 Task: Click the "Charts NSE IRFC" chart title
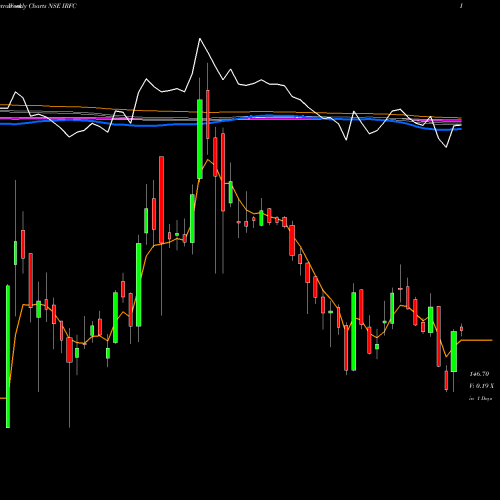(53, 6)
